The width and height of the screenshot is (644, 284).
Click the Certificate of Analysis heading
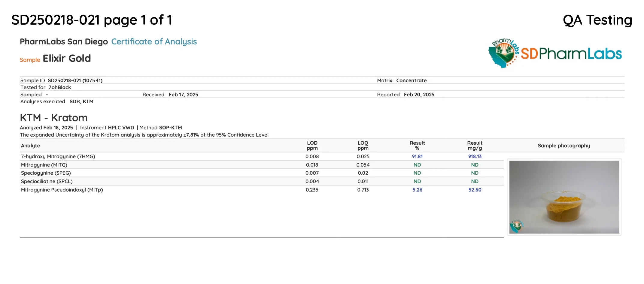(x=154, y=41)
